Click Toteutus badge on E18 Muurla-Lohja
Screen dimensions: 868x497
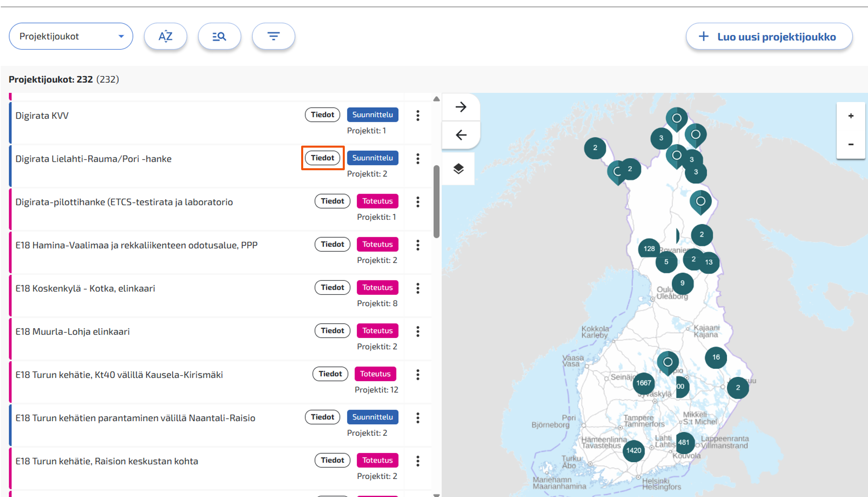(x=377, y=330)
